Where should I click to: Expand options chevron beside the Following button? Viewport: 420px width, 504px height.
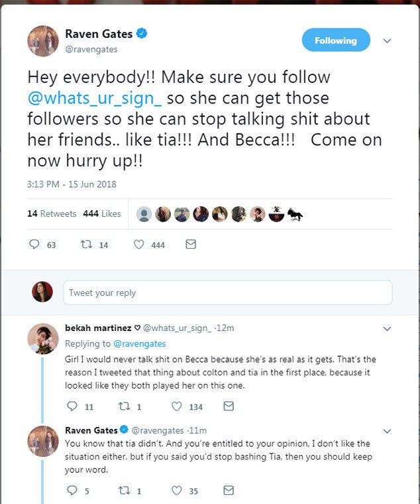pos(388,41)
